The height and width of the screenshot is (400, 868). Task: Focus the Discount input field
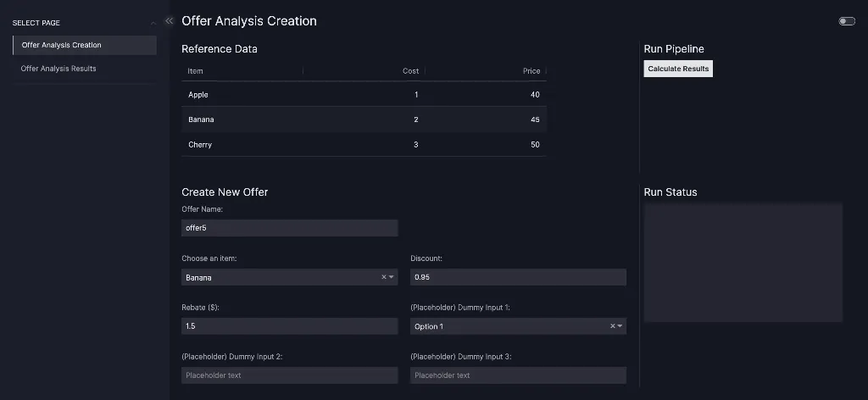coord(518,277)
